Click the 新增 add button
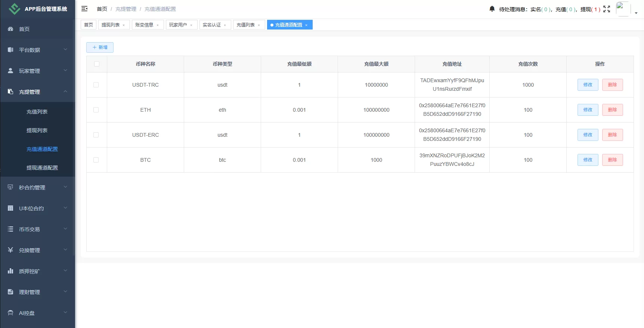644x328 pixels. coord(100,47)
